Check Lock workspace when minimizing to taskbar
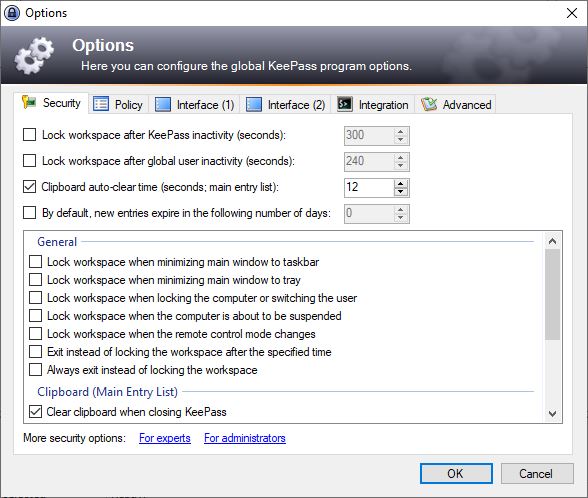The width and height of the screenshot is (588, 498). click(35, 261)
